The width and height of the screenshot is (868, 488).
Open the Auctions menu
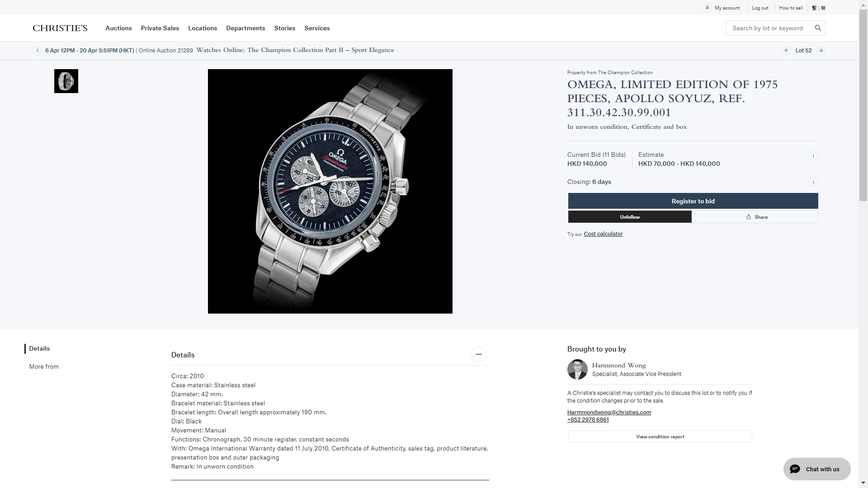[x=118, y=28]
